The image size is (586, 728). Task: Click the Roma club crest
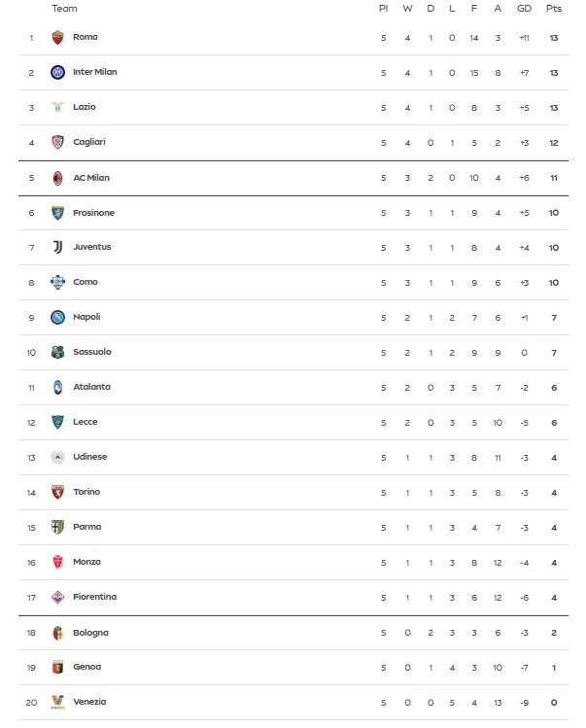pos(57,37)
